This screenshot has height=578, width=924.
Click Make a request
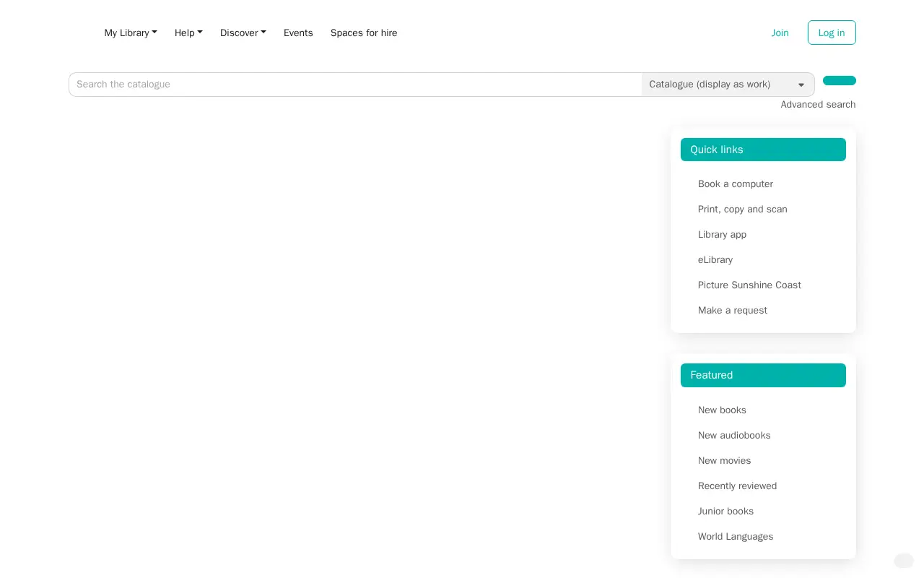point(733,311)
